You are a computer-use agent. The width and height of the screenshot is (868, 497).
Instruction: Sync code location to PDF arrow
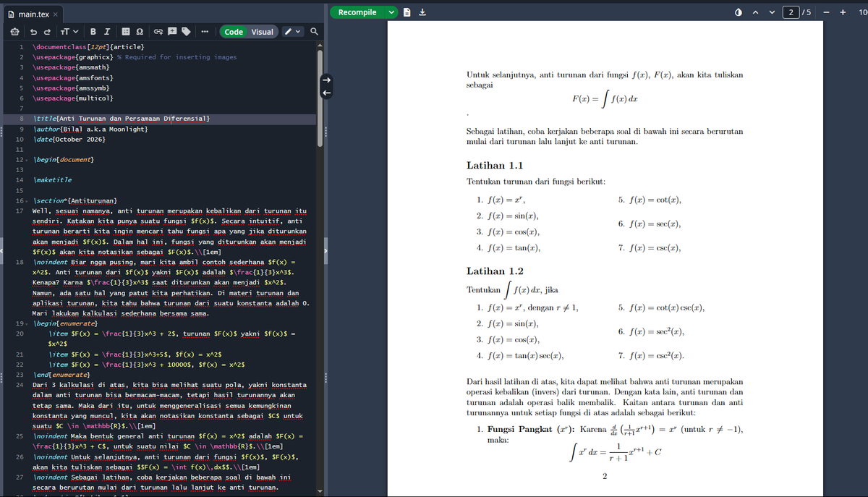coord(325,80)
